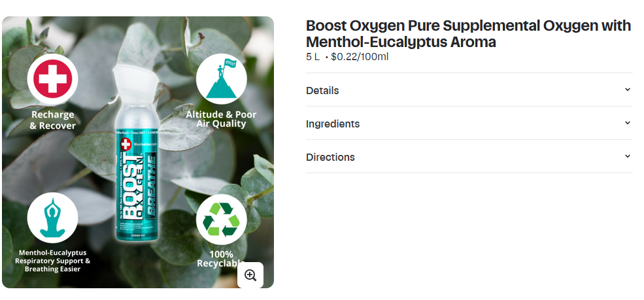Click the 100% Recyclable caption text
Image resolution: width=644 pixels, height=300 pixels.
[x=221, y=259]
